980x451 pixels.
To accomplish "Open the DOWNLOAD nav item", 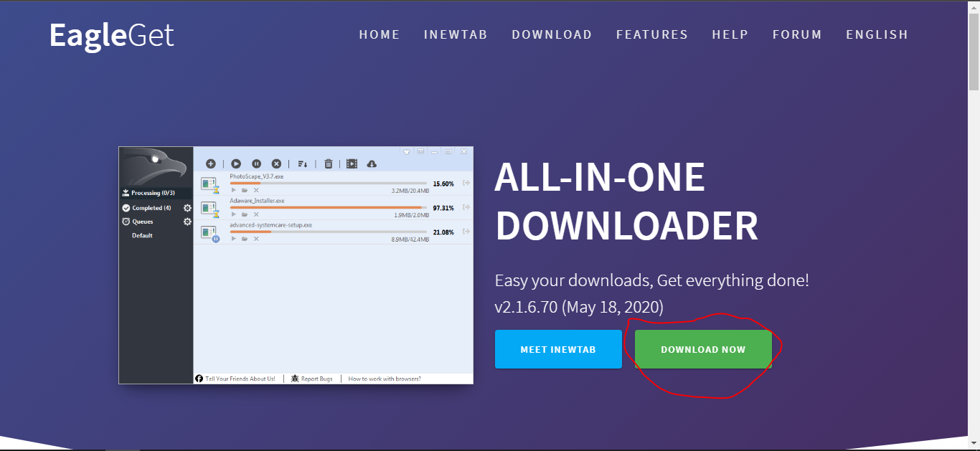I will (552, 34).
